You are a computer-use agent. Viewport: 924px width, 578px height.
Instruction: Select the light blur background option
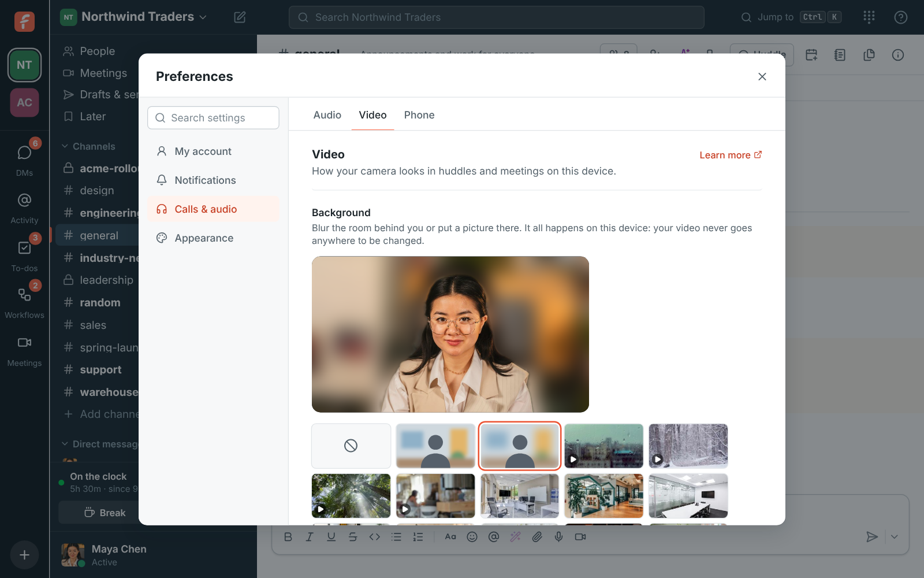[435, 446]
